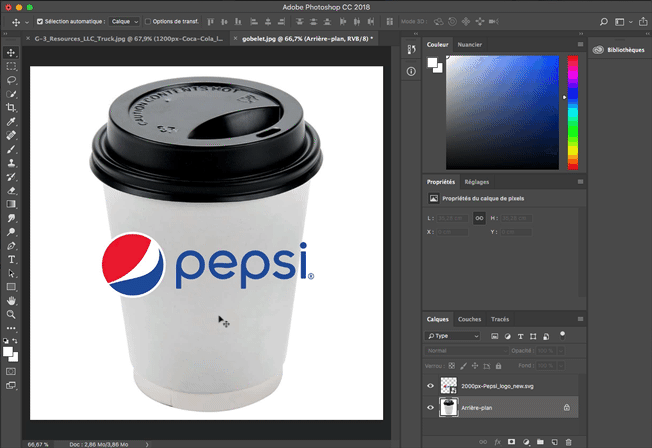The image size is (652, 448).
Task: Select the History Brush tool
Action: coord(11,177)
